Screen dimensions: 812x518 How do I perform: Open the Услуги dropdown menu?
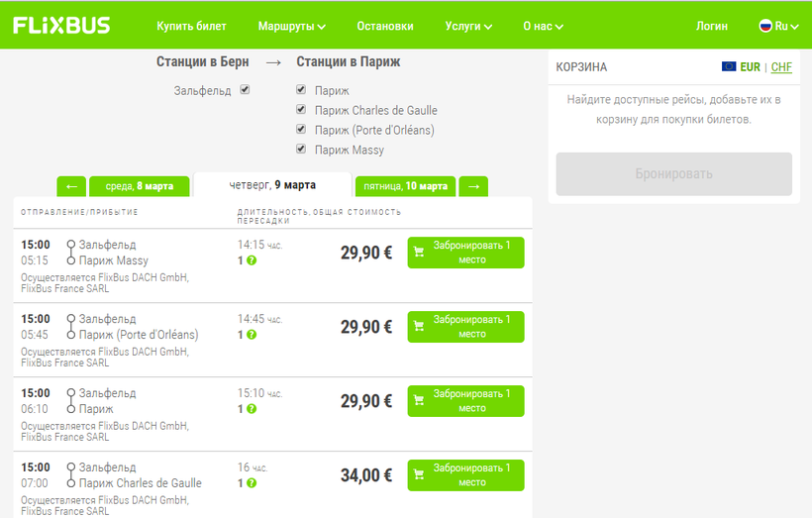point(468,27)
